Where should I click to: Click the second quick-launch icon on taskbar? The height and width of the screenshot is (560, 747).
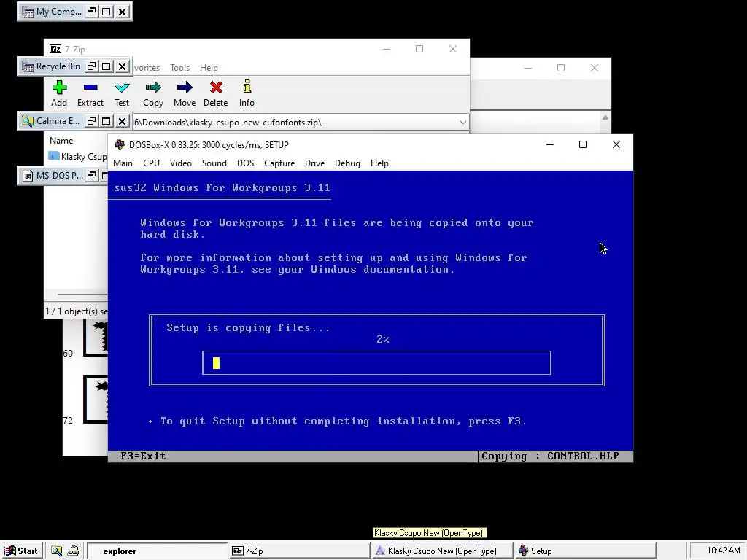73,551
